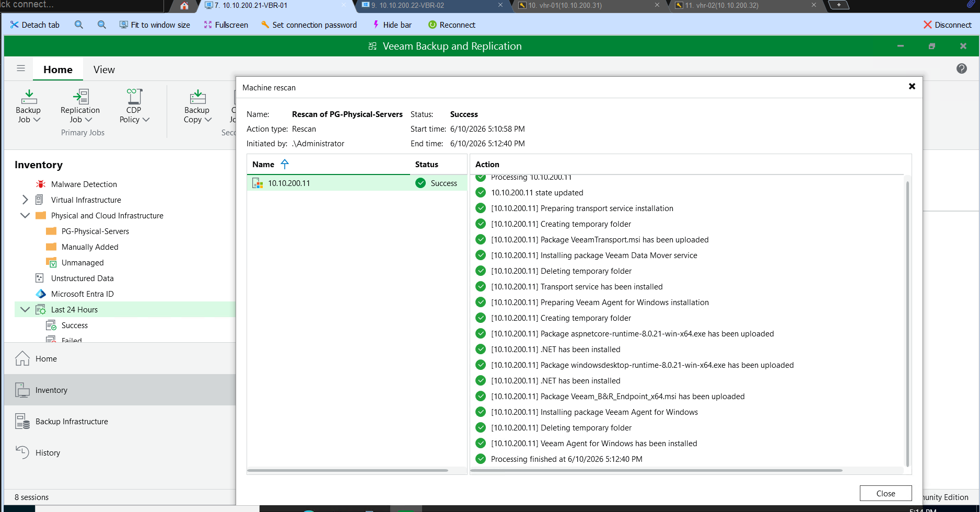Image resolution: width=980 pixels, height=512 pixels.
Task: Click the Action log vertical scrollbar
Action: coord(907,324)
